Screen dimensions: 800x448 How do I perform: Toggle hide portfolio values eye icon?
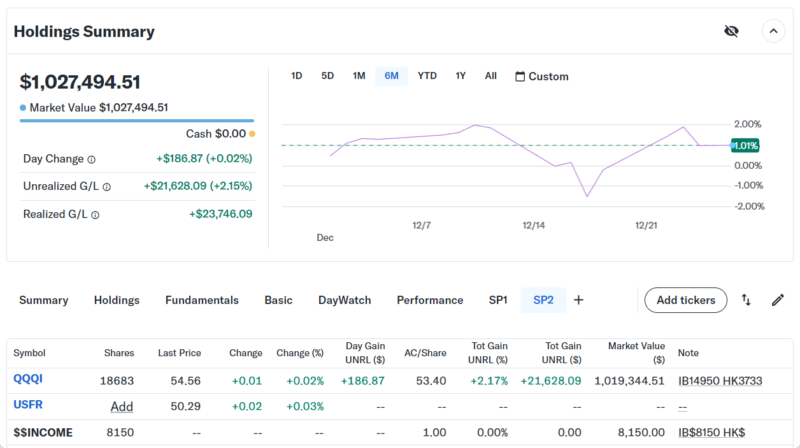(x=731, y=31)
